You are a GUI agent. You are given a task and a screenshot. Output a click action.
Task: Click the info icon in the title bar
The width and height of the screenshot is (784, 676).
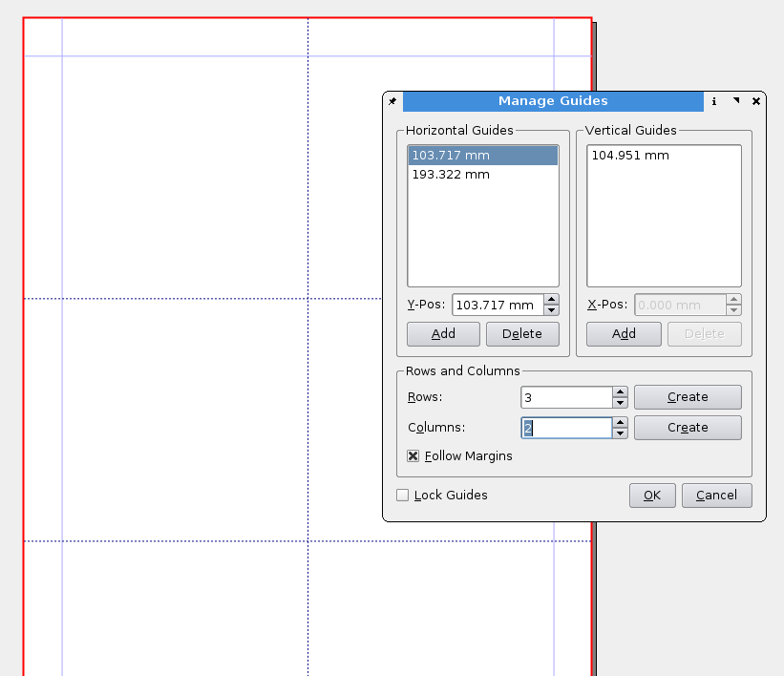click(714, 101)
